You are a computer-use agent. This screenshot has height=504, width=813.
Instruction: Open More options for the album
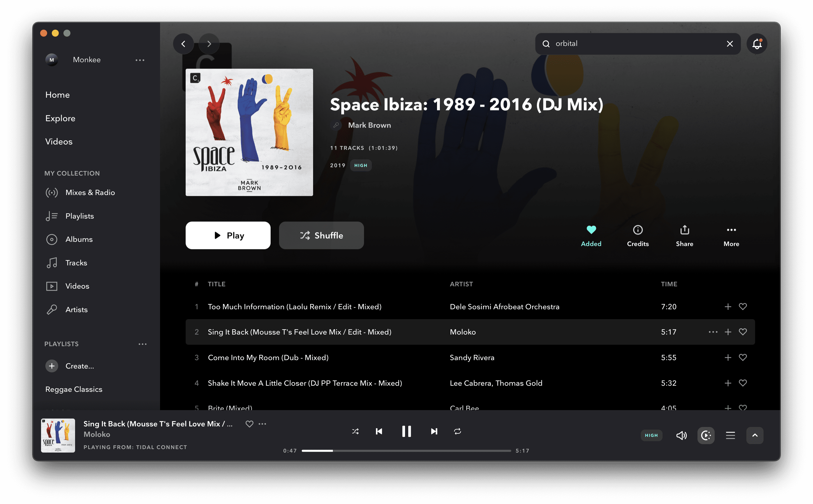coord(731,235)
